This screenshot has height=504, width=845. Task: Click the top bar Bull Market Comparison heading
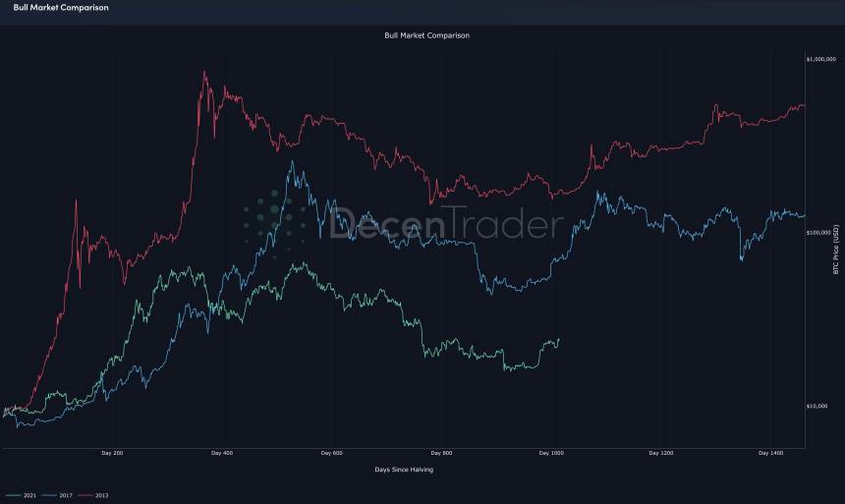pos(55,8)
